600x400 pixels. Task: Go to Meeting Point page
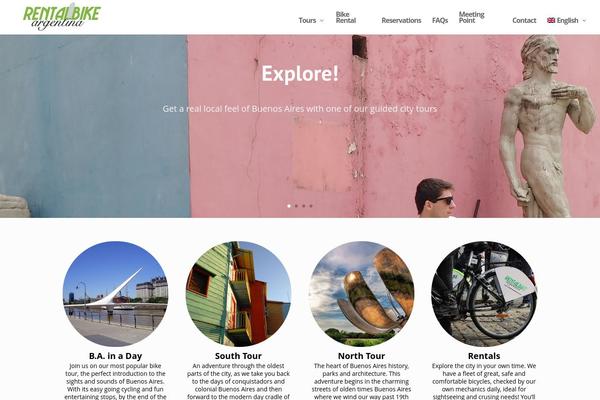click(x=471, y=18)
